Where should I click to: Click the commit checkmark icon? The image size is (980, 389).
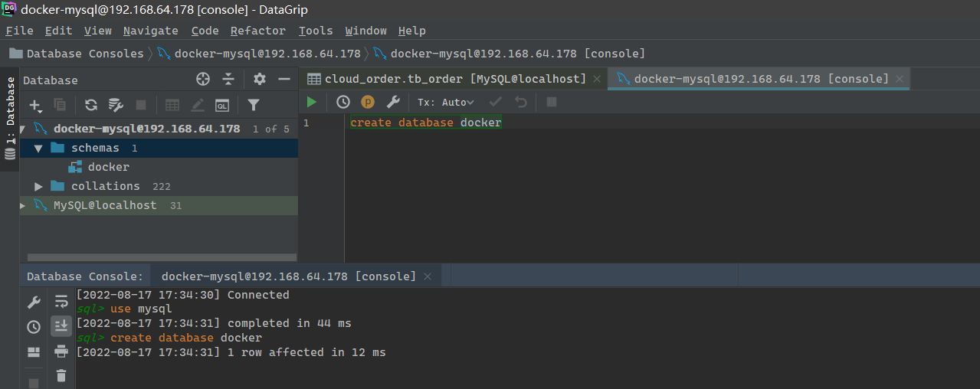tap(496, 102)
